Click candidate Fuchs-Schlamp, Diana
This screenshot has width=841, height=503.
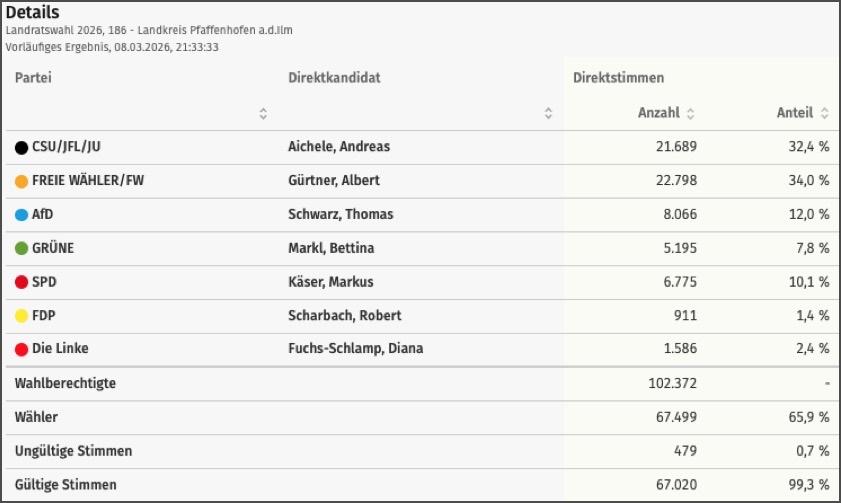[355, 349]
